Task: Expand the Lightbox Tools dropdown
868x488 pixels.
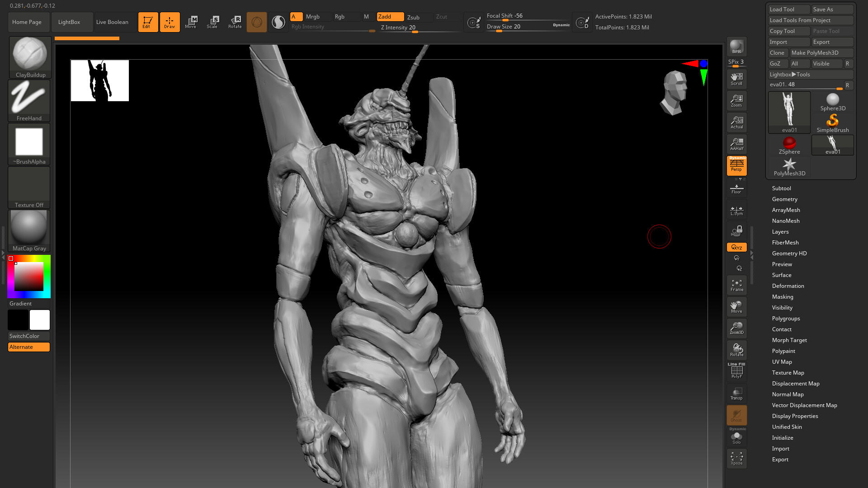Action: 811,75
